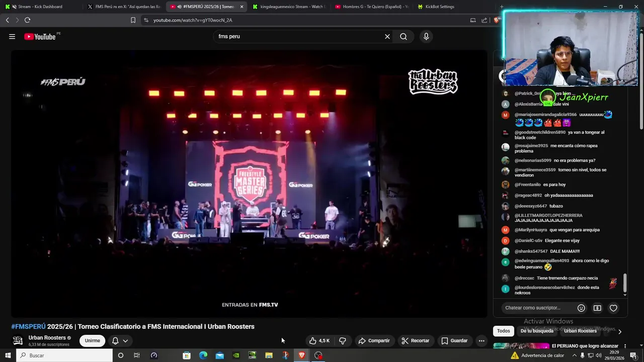The height and width of the screenshot is (362, 644).
Task: Select the 'Urban Roosters' filter chip
Action: (x=580, y=331)
